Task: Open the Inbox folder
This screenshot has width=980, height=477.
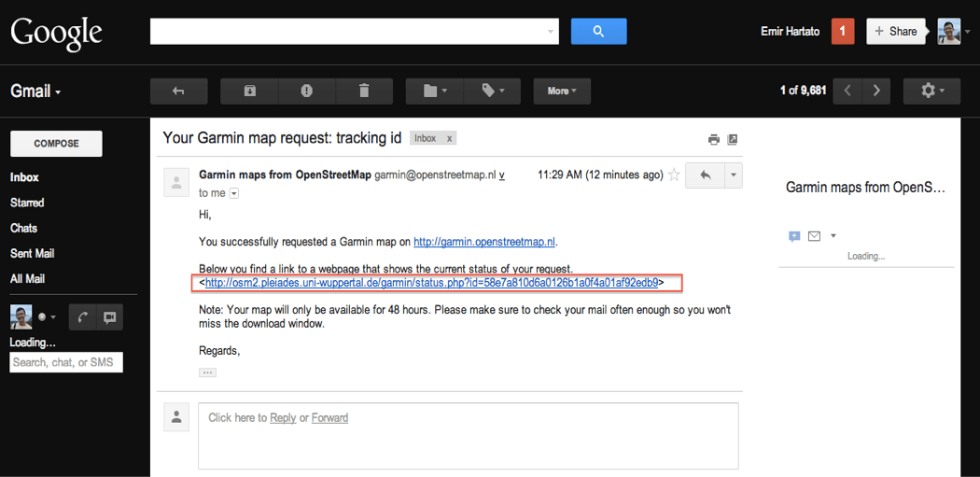Action: [24, 177]
